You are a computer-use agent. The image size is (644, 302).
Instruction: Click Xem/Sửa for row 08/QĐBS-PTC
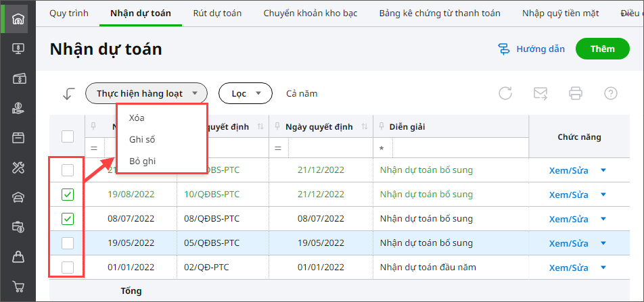(569, 219)
